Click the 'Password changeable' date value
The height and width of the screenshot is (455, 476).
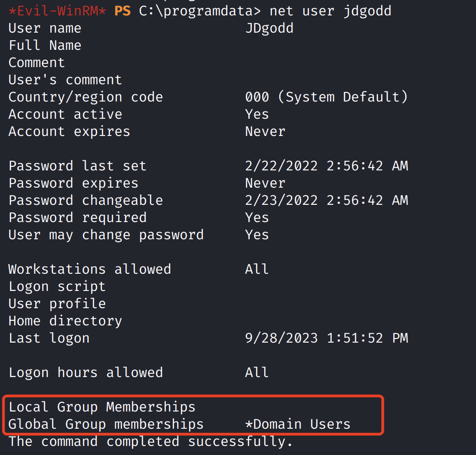click(326, 200)
